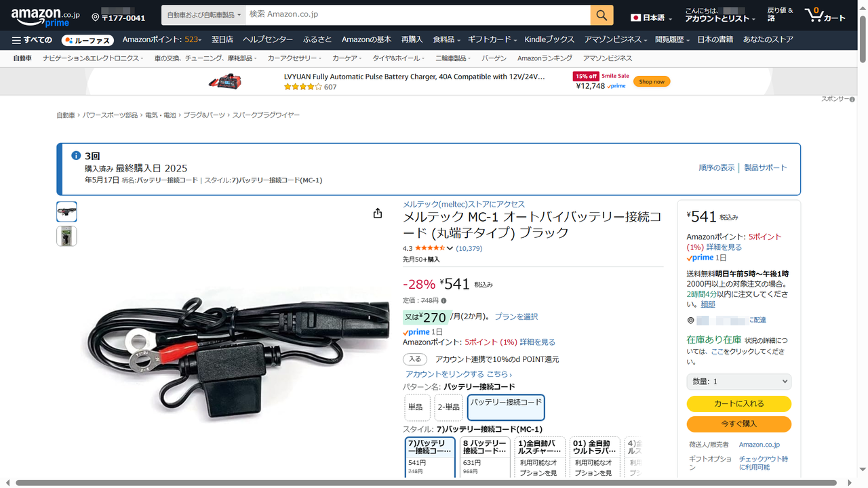
Task: Open the 数量 quantity dropdown
Action: click(739, 382)
